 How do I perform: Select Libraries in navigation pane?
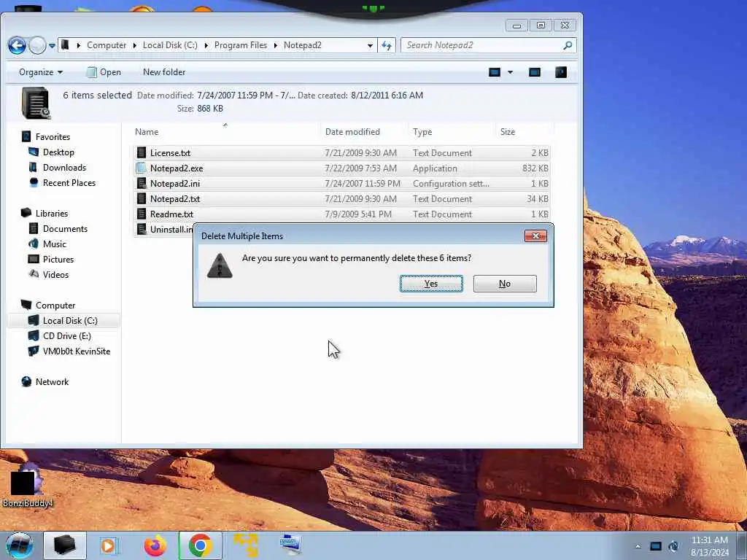[x=52, y=214]
